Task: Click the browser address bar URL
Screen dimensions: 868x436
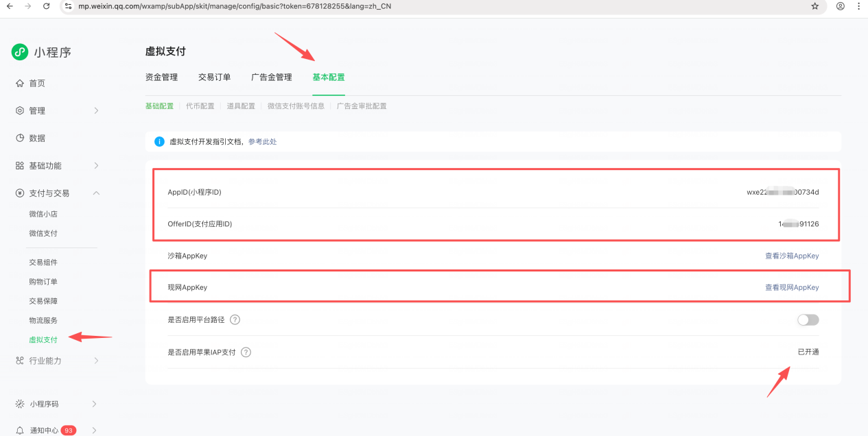Action: pos(235,6)
